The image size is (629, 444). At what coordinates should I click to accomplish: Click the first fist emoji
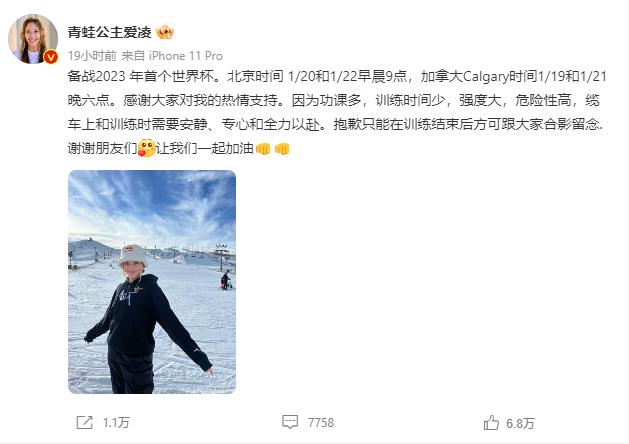coord(263,149)
